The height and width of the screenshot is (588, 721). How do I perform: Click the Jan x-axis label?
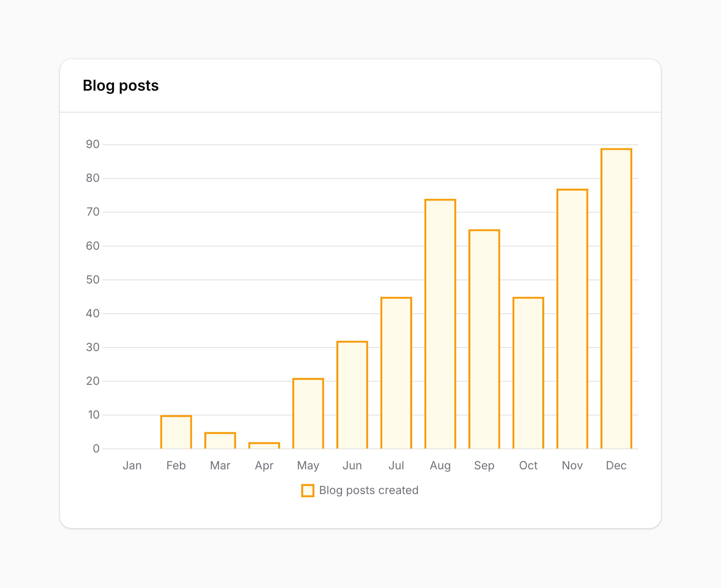tap(132, 466)
